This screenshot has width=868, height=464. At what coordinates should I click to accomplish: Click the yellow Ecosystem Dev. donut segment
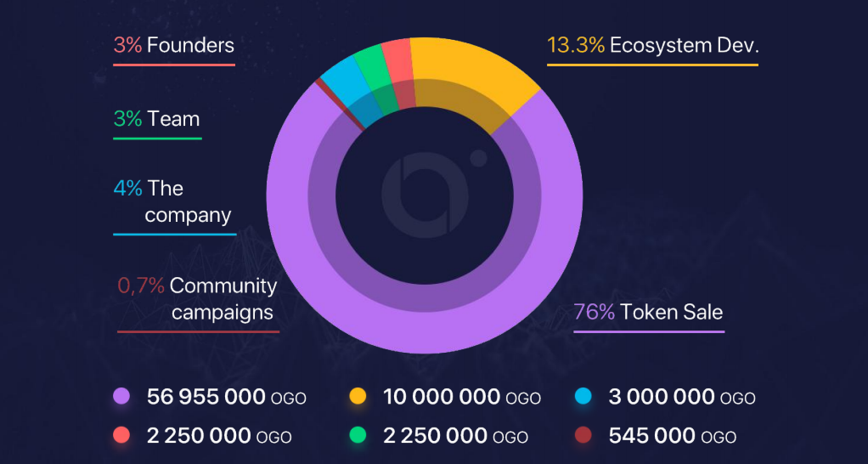(476, 76)
